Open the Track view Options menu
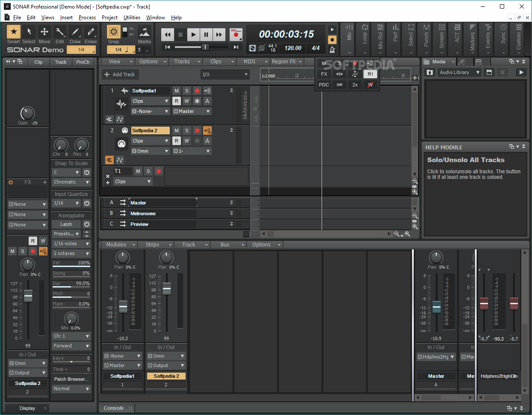Image resolution: width=532 pixels, height=415 pixels. click(x=153, y=62)
